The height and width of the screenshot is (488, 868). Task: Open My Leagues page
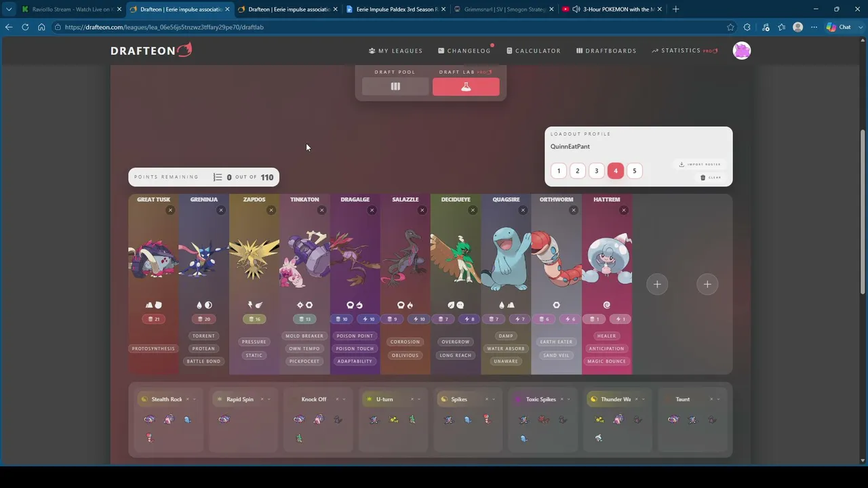[396, 51]
